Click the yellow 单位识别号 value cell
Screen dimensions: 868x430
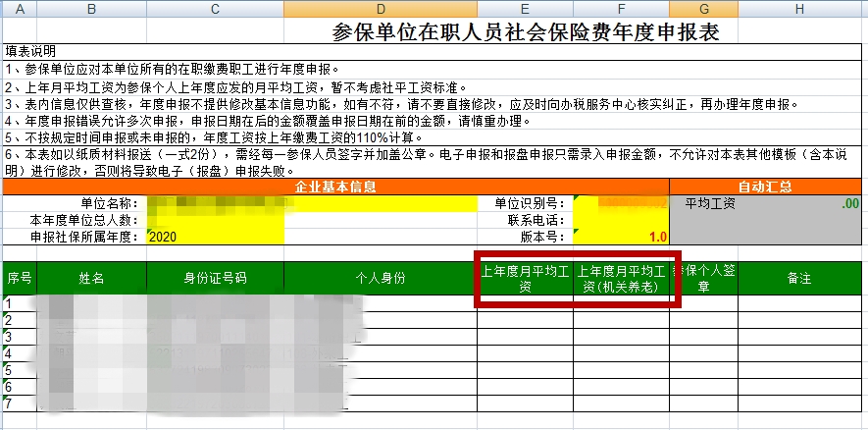point(621,203)
